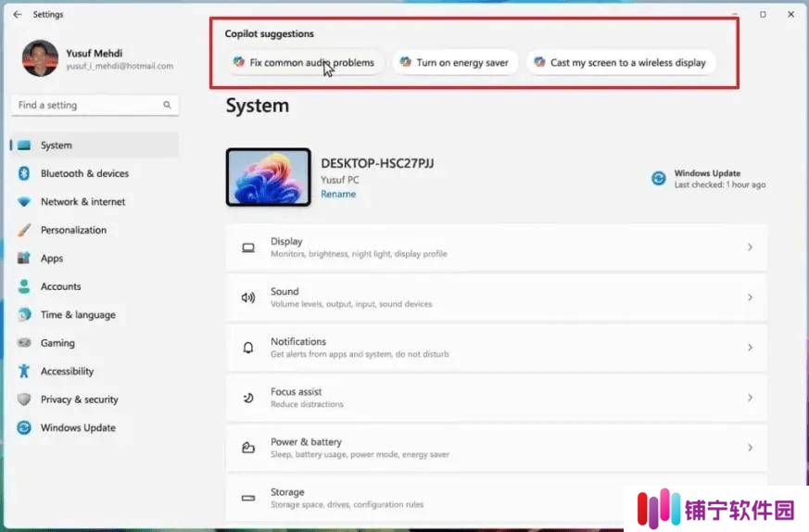The height and width of the screenshot is (532, 809).
Task: Select Gaming in the sidebar
Action: click(x=95, y=343)
